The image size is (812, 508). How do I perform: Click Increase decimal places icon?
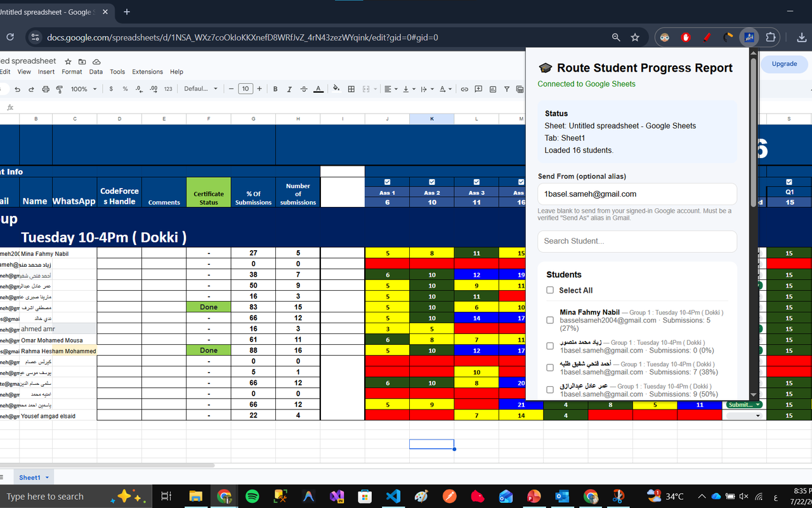(x=154, y=89)
